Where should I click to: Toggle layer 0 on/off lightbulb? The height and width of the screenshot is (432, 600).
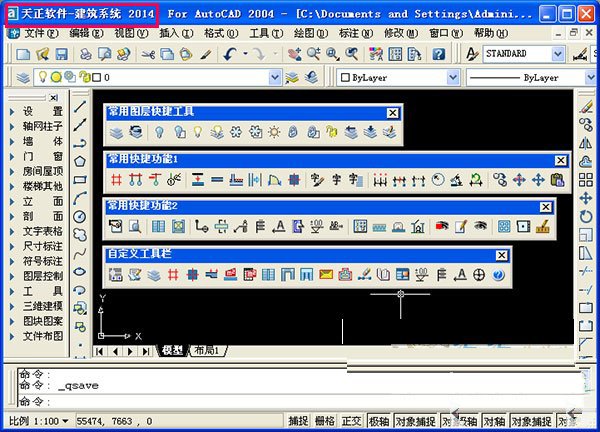(43, 77)
